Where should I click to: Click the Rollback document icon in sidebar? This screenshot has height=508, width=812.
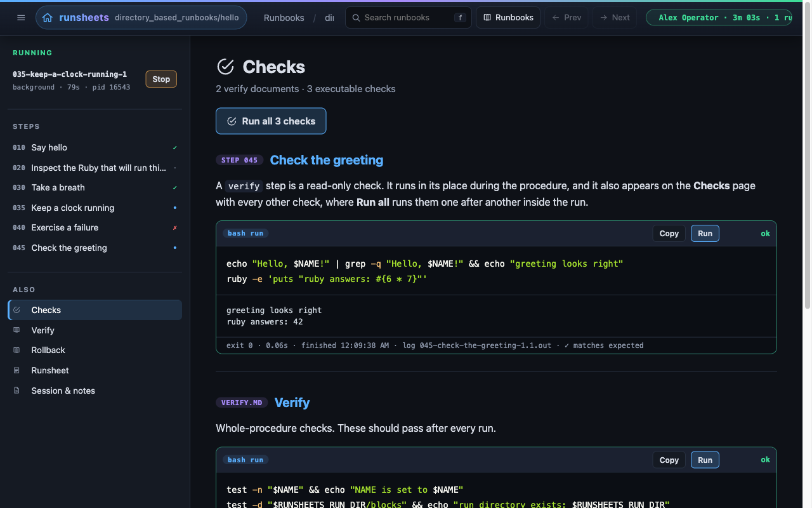coord(17,350)
